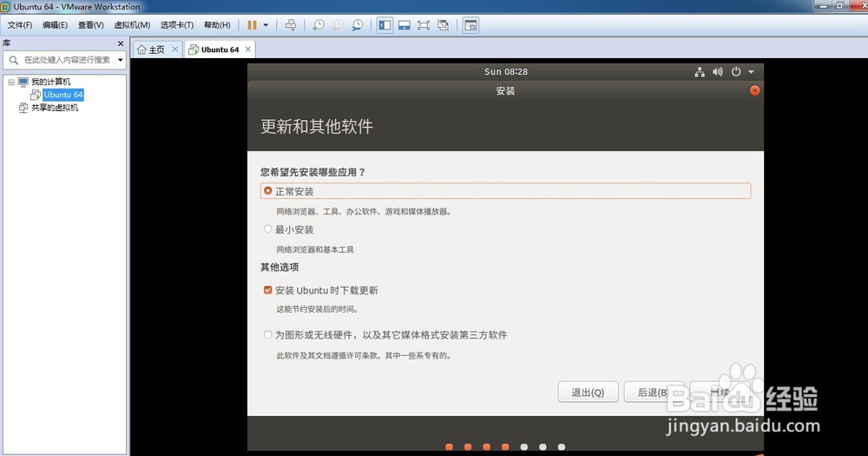The height and width of the screenshot is (456, 868).
Task: Open the 文件(F) menu
Action: pyautogui.click(x=20, y=25)
